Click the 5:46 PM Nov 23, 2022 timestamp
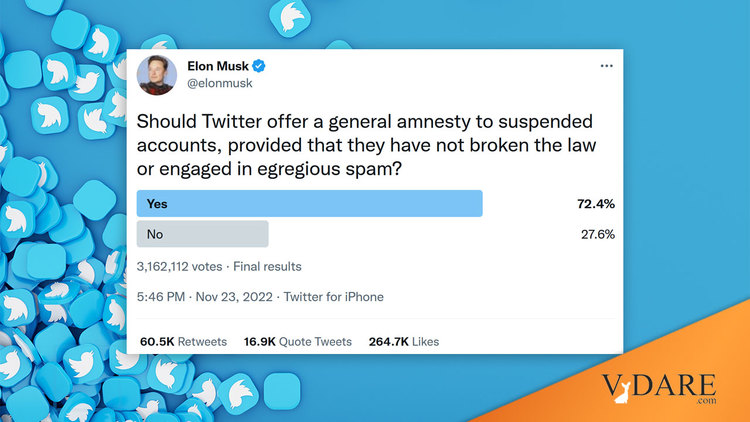 (205, 297)
